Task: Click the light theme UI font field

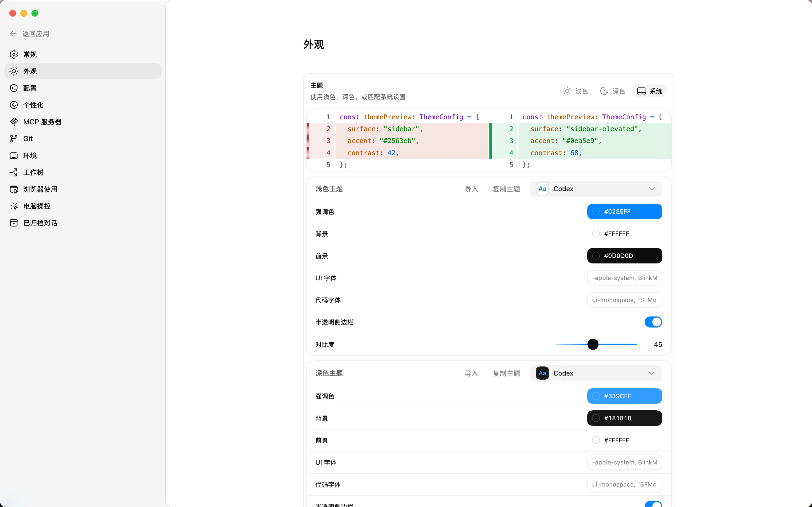Action: coord(624,278)
